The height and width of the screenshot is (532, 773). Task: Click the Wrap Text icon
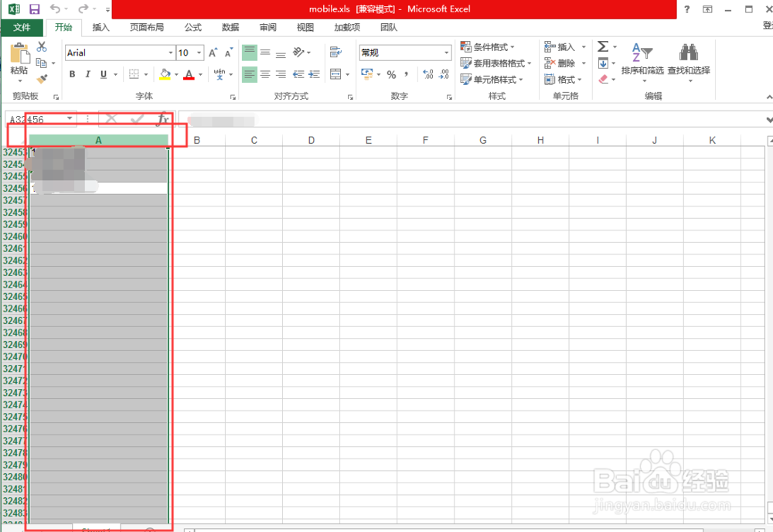335,53
